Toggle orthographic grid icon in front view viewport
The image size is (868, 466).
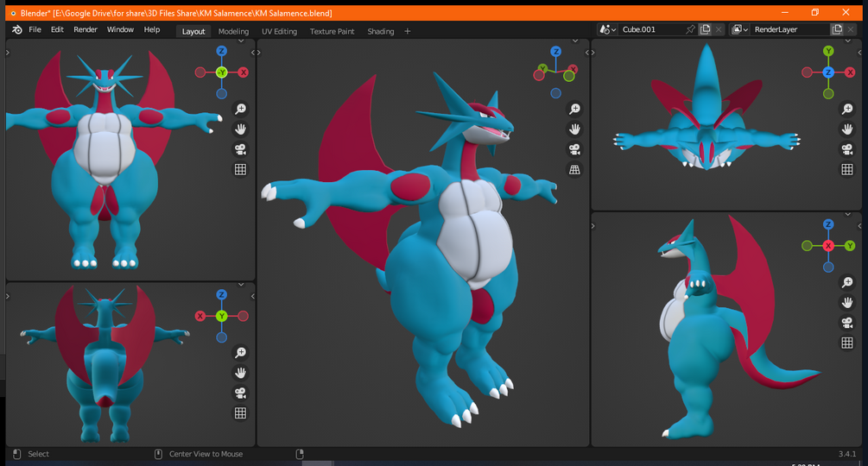240,170
